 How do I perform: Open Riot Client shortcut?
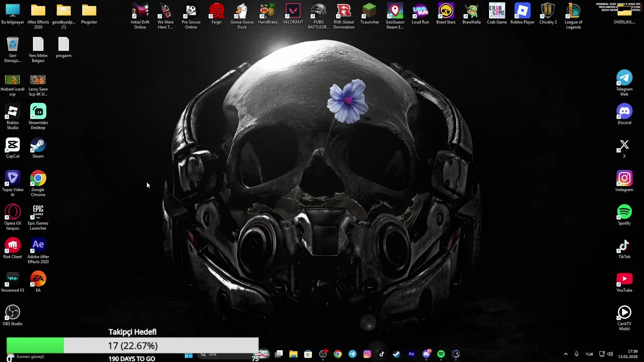(13, 249)
